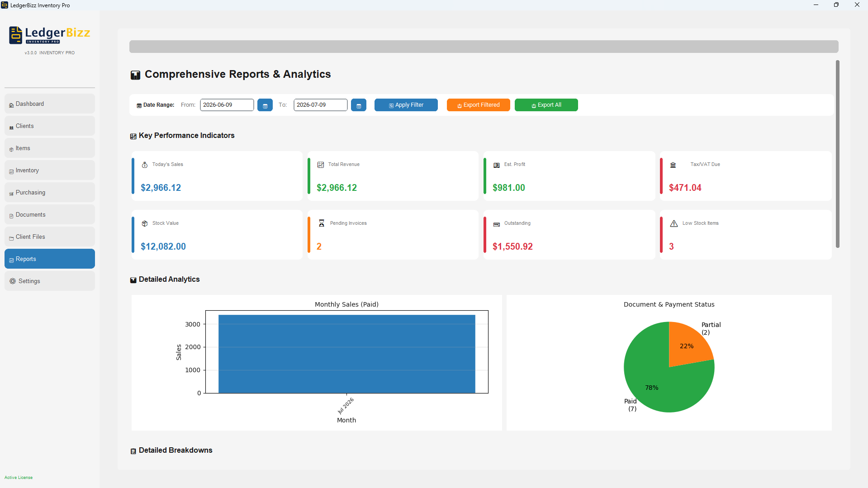This screenshot has width=868, height=488.
Task: Click the Total Revenue card label
Action: 344,165
